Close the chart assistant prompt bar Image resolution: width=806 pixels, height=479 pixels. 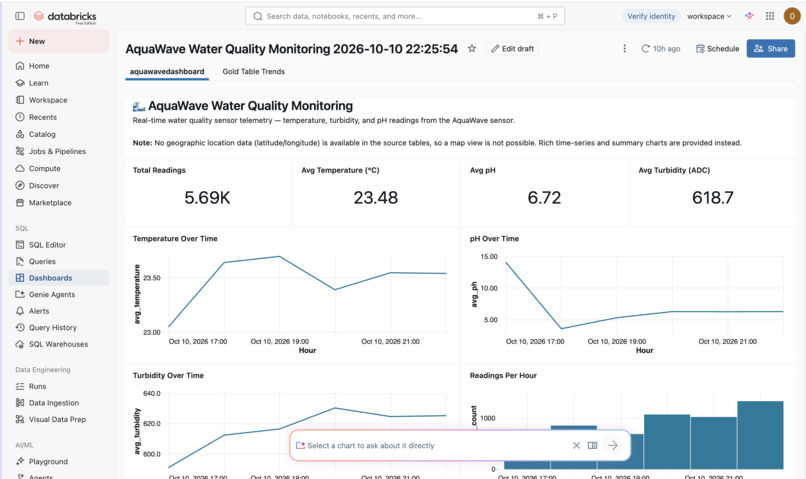point(576,445)
